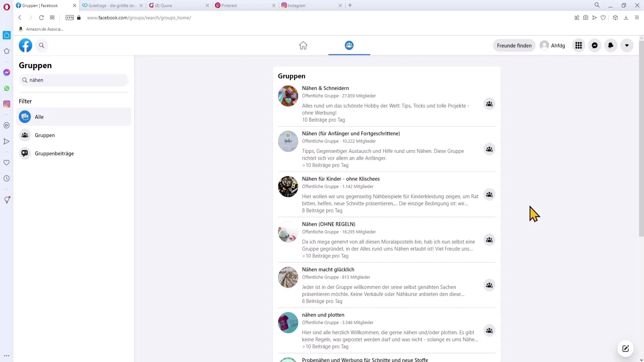Open Opera sidebar history clock
Viewport: 644px width, 362px height.
pos(7,179)
